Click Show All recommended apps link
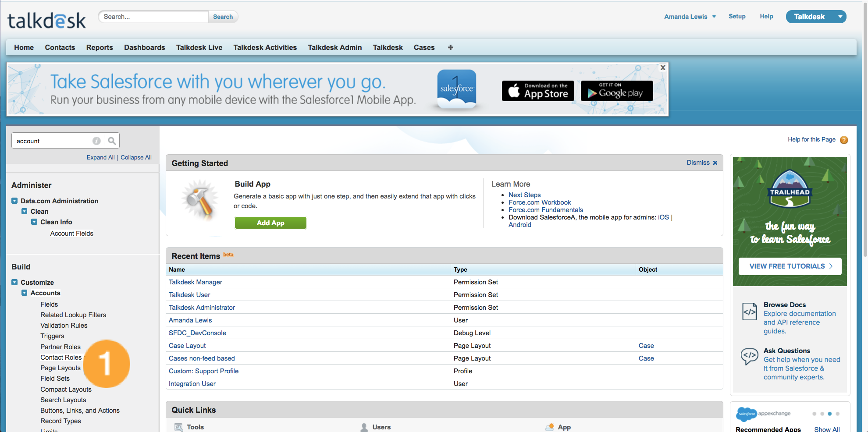This screenshot has height=432, width=868. (x=827, y=429)
